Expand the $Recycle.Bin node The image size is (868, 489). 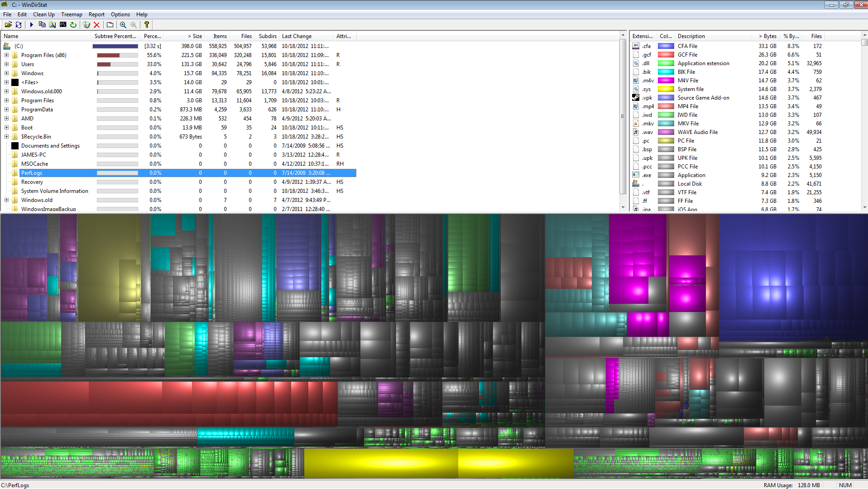click(x=7, y=137)
